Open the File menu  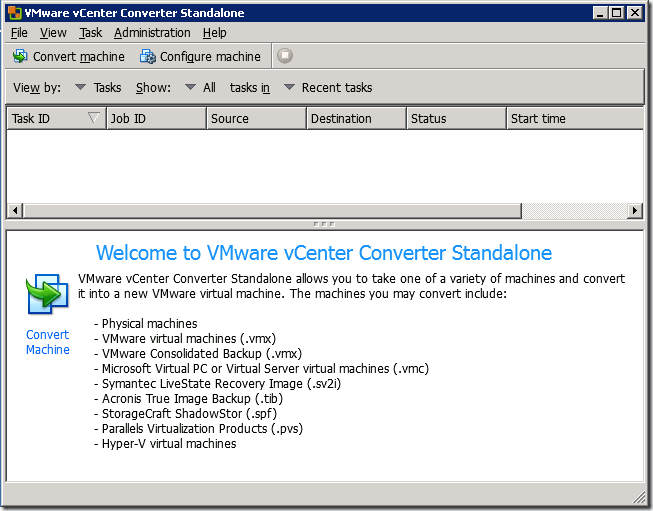(x=19, y=33)
